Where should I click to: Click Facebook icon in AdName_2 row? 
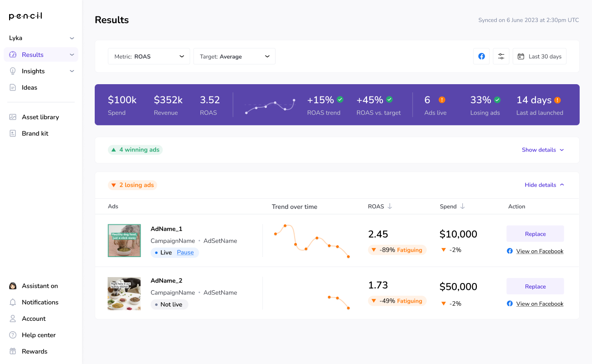510,303
